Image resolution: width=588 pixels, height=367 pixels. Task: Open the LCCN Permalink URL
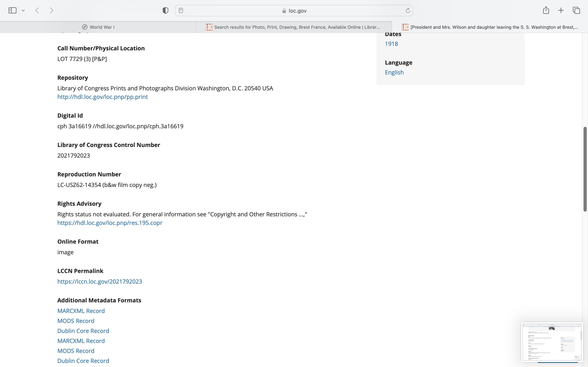pyautogui.click(x=100, y=281)
